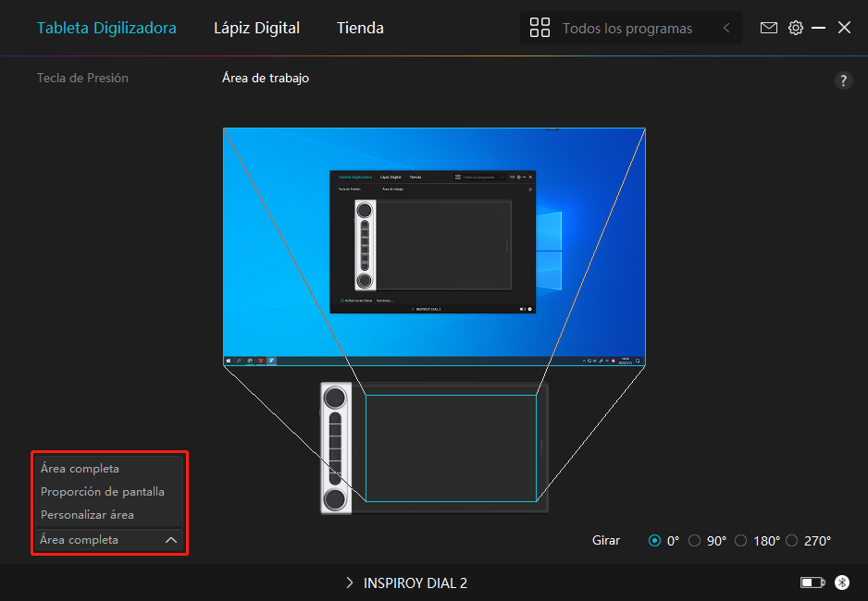Click the battery level icon
Image resolution: width=868 pixels, height=601 pixels.
[812, 583]
